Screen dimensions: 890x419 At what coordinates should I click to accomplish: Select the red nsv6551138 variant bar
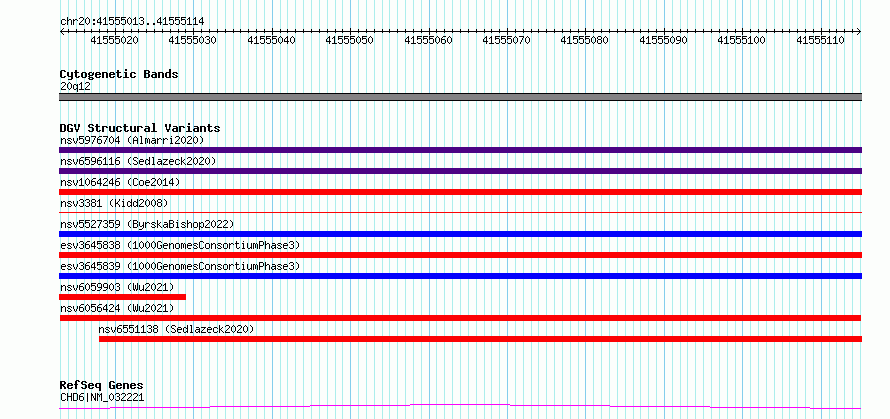pos(480,339)
